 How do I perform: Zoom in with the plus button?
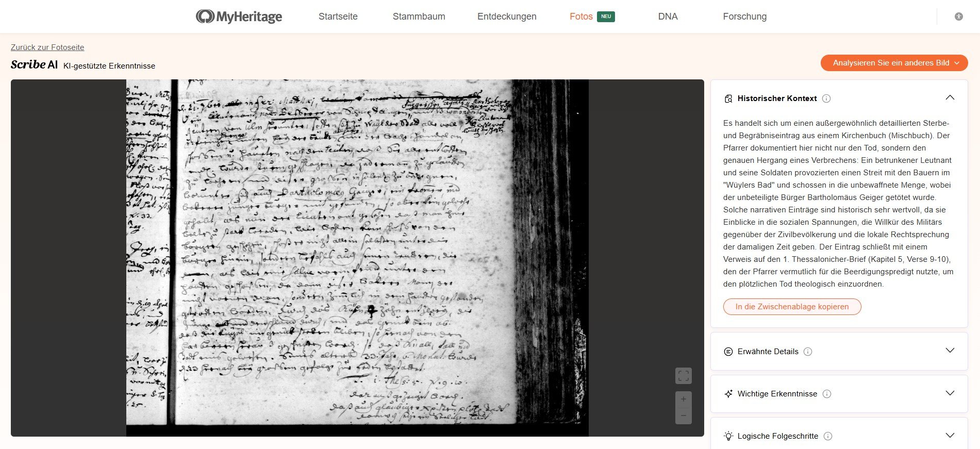click(x=683, y=399)
